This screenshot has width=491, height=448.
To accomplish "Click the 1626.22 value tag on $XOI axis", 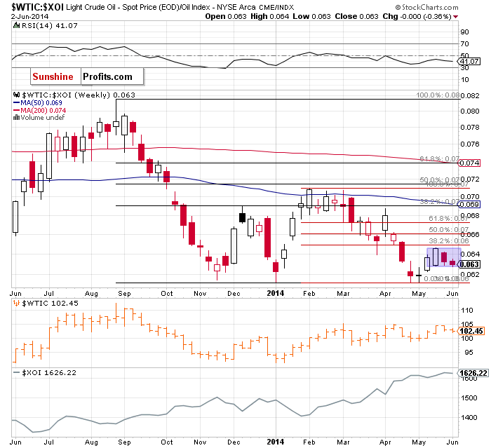I will pyautogui.click(x=473, y=373).
